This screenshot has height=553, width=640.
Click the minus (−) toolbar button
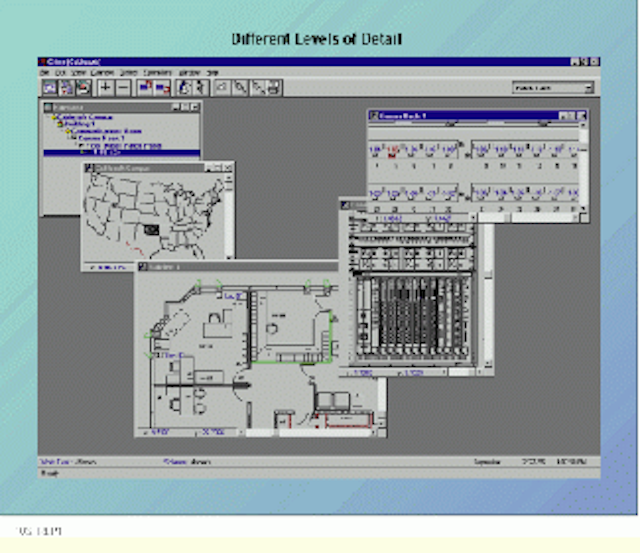tap(123, 88)
